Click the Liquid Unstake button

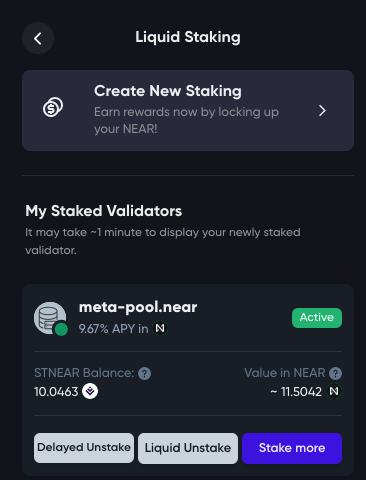tap(188, 448)
